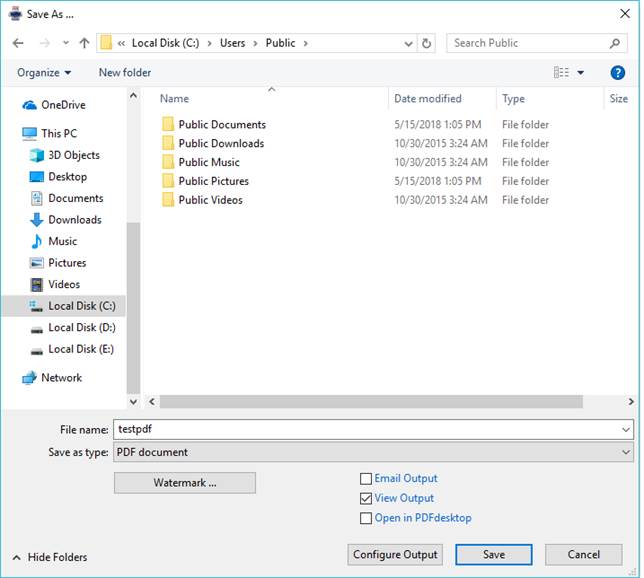The height and width of the screenshot is (578, 644).
Task: Click the search magnifier icon
Action: (x=616, y=44)
